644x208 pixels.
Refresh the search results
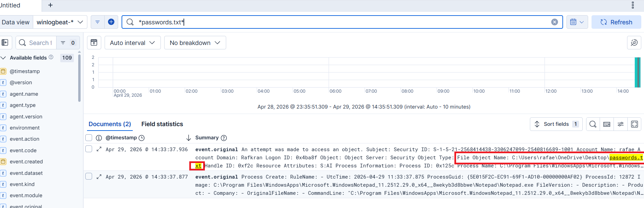pos(616,22)
